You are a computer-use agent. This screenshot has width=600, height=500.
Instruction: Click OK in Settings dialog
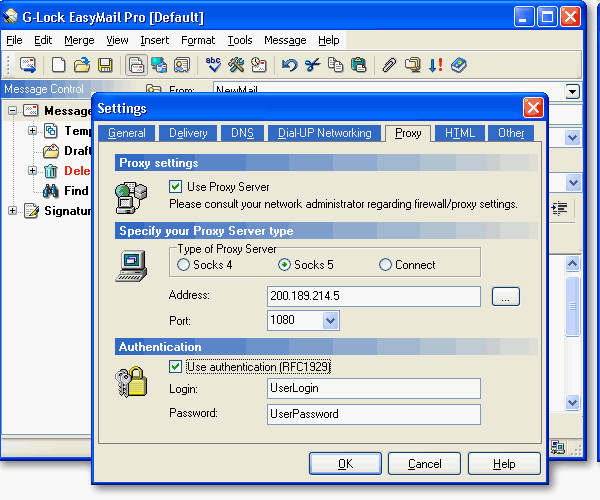[x=345, y=464]
